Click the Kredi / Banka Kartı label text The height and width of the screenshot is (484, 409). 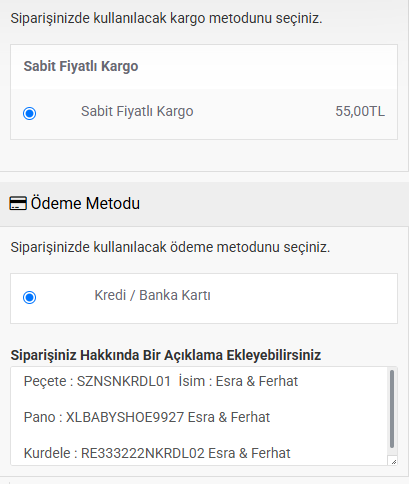pyautogui.click(x=152, y=295)
